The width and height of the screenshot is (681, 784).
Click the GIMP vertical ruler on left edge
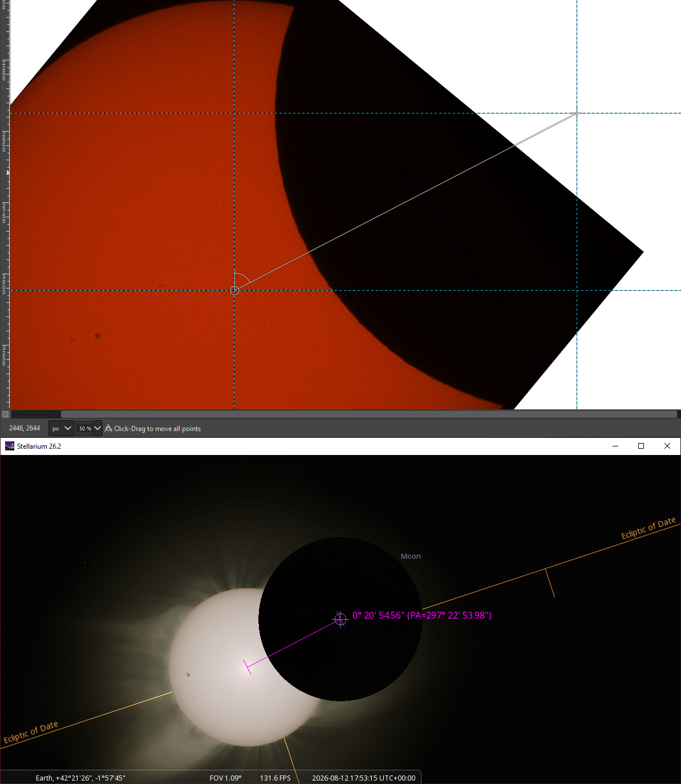(5, 204)
